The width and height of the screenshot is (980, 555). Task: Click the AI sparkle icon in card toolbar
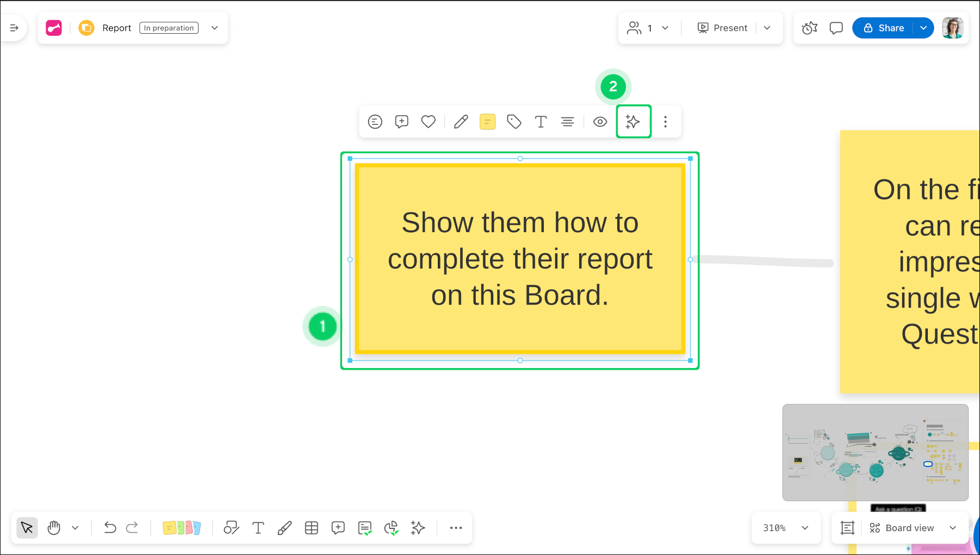[x=633, y=122]
